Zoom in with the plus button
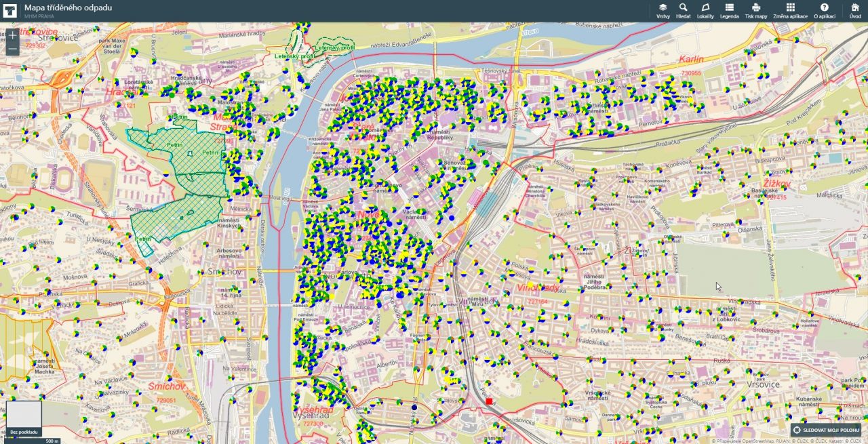Image resolution: width=868 pixels, height=444 pixels. pos(12,35)
